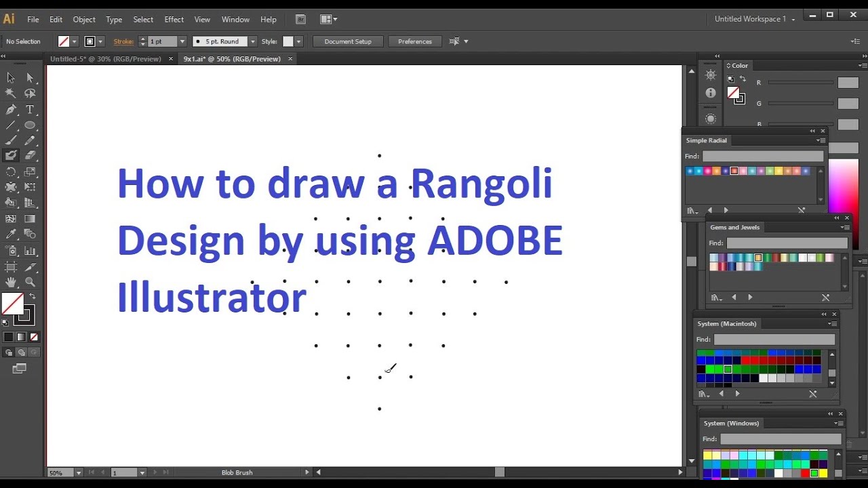Click the Simple Radial swatch library menu icon
The height and width of the screenshot is (488, 868).
tap(692, 211)
